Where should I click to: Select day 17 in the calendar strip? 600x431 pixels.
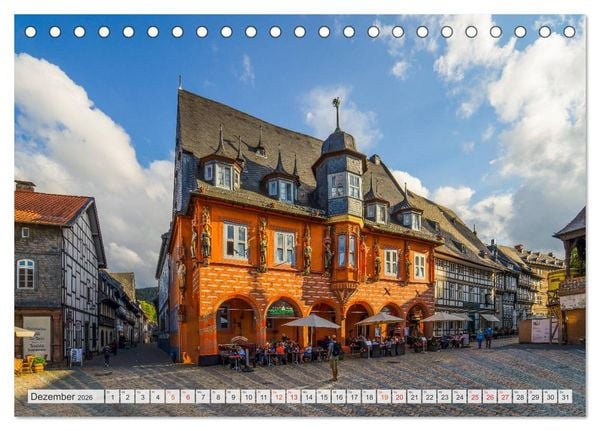click(x=354, y=397)
